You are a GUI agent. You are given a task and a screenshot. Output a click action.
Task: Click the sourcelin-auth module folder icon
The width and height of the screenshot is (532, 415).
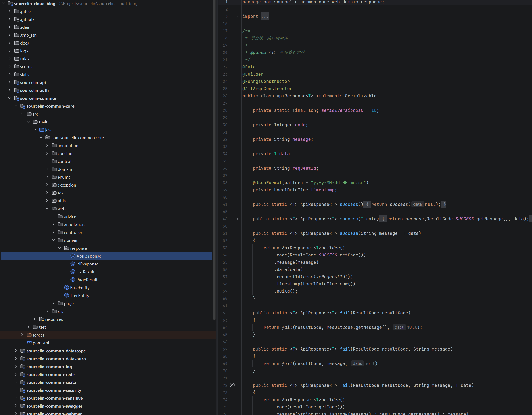[17, 90]
